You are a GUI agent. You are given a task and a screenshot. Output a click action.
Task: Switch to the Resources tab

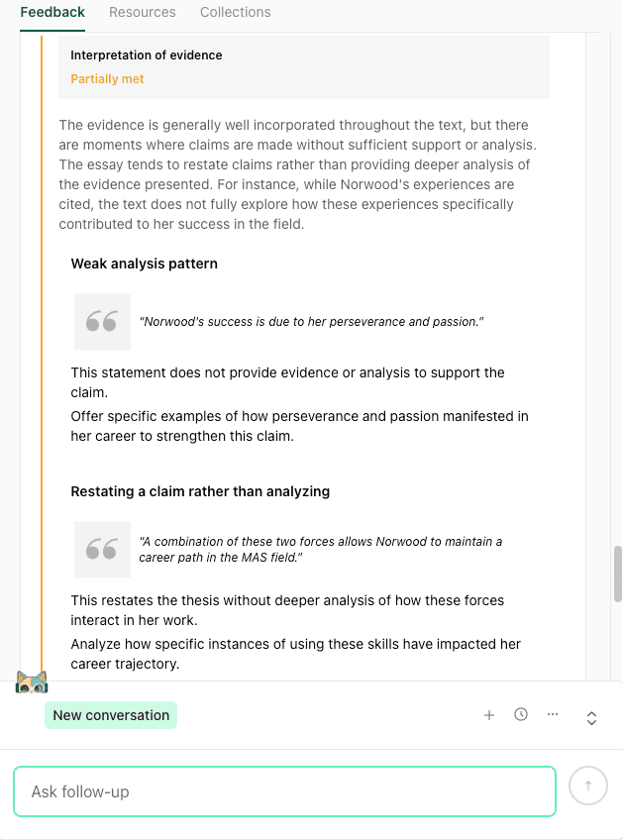[x=142, y=12]
